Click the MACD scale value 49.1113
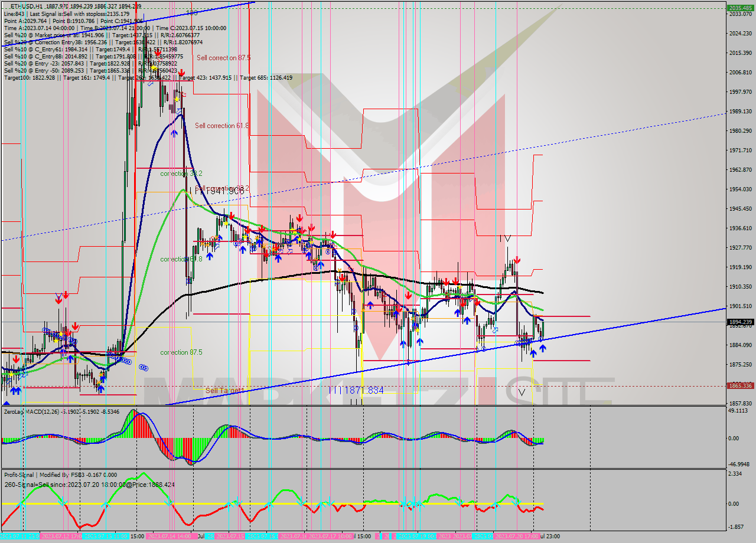The width and height of the screenshot is (756, 543). click(x=738, y=411)
